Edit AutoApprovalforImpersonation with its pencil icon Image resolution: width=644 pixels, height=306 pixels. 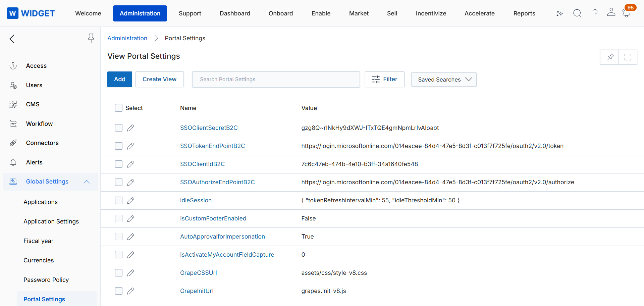pyautogui.click(x=131, y=237)
